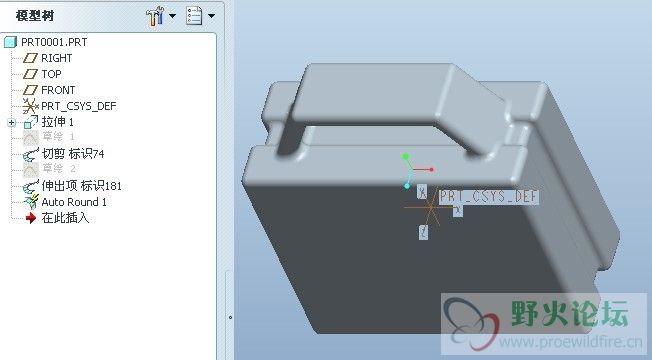The image size is (652, 360).
Task: Click the Auto Round 1 feature icon
Action: click(x=31, y=202)
